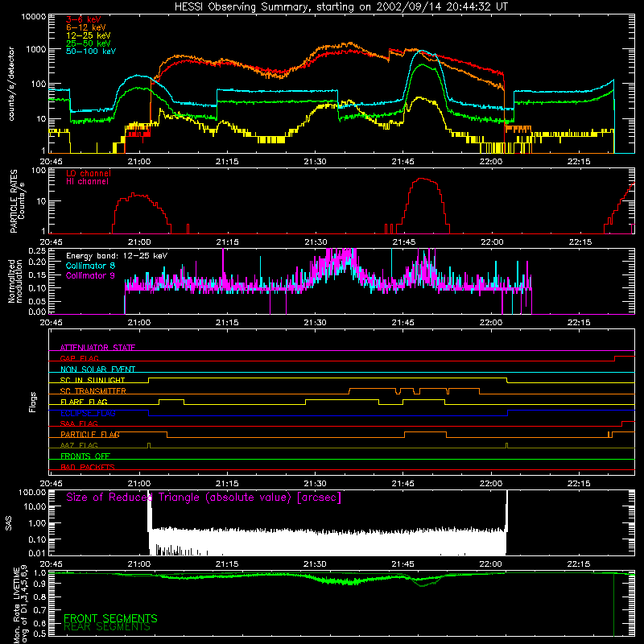The image size is (644, 644).
Task: Select the green 25-50 keV legend label
Action: pos(89,43)
